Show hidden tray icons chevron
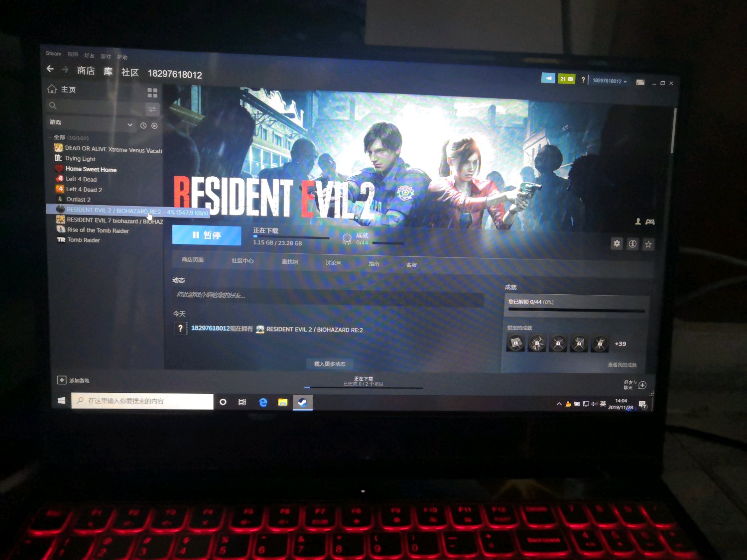This screenshot has width=747, height=560. coord(559,404)
